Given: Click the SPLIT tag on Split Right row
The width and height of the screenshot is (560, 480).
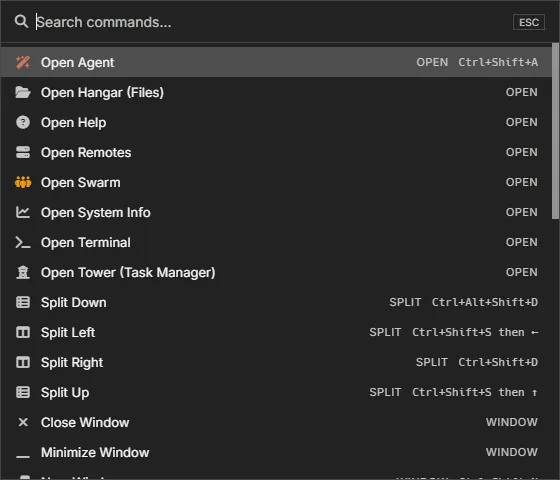Looking at the screenshot, I should tap(431, 362).
